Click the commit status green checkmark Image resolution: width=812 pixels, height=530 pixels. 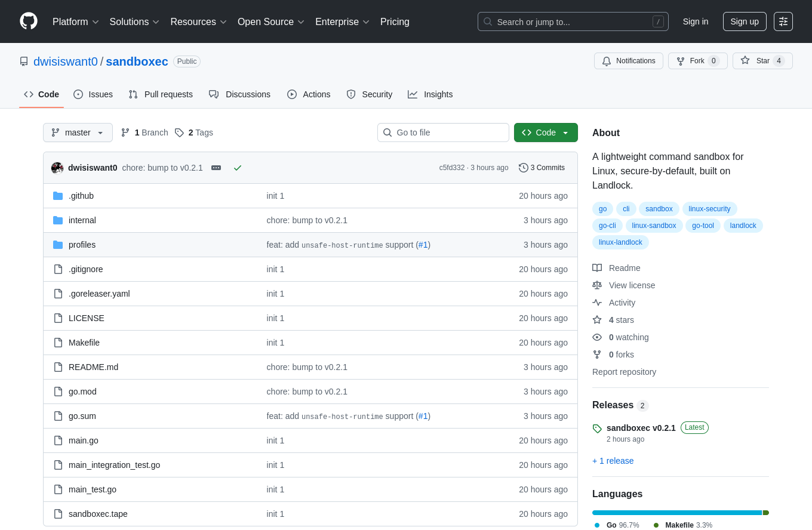pyautogui.click(x=238, y=168)
